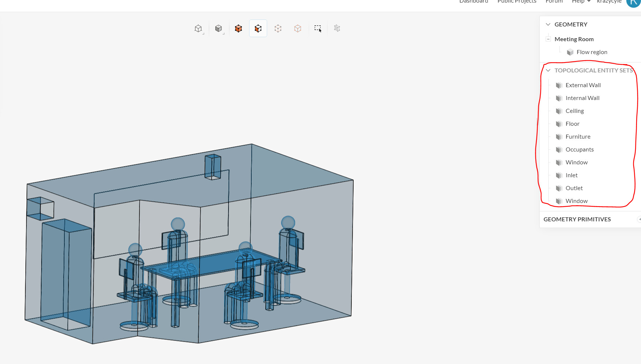Pick the ceiling-mounted box in the 3D model
The image size is (641, 364).
pos(213,167)
